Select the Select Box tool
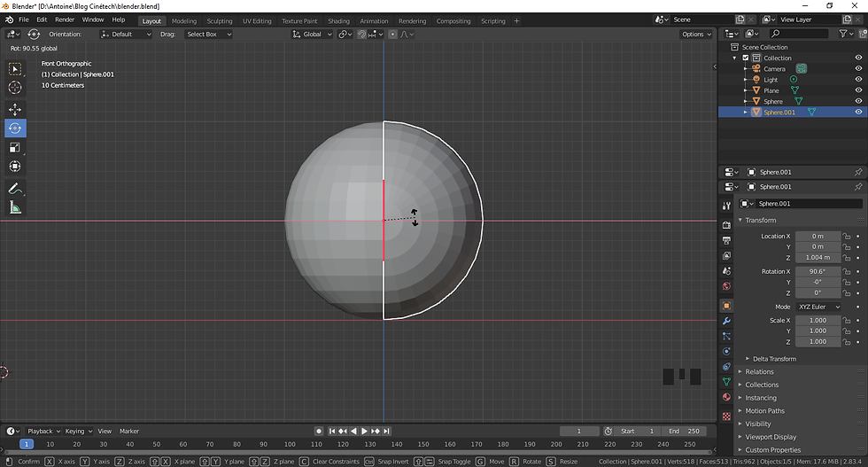 coord(15,69)
